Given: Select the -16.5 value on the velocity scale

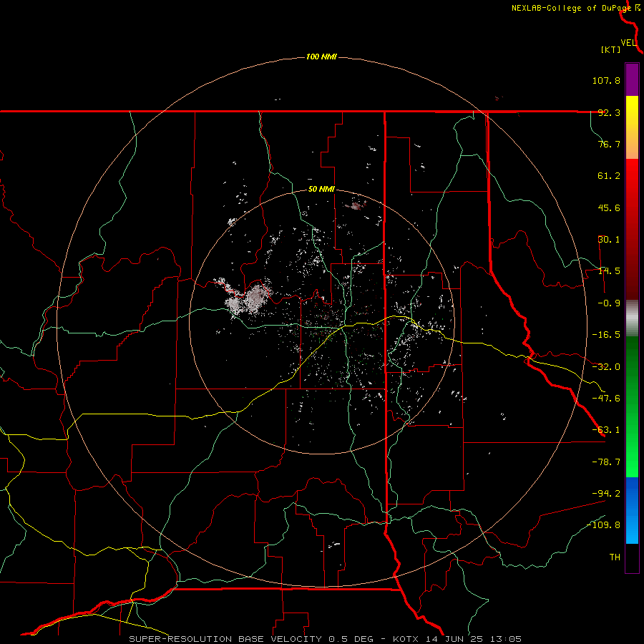Looking at the screenshot, I should tap(606, 335).
